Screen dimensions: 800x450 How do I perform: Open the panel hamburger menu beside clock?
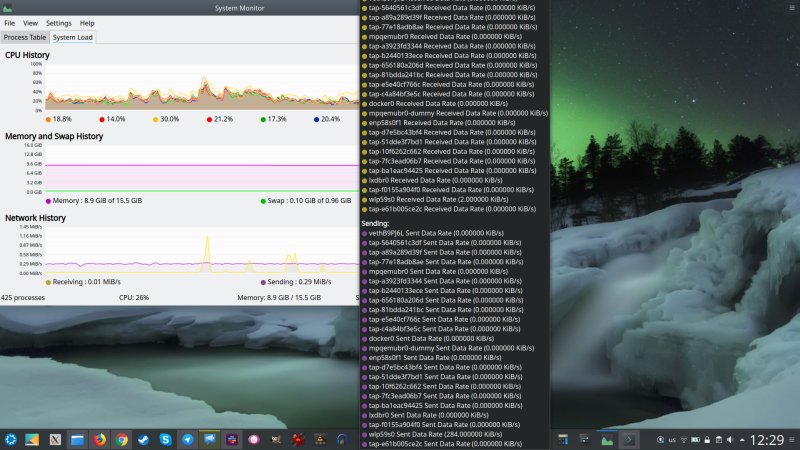(x=792, y=440)
